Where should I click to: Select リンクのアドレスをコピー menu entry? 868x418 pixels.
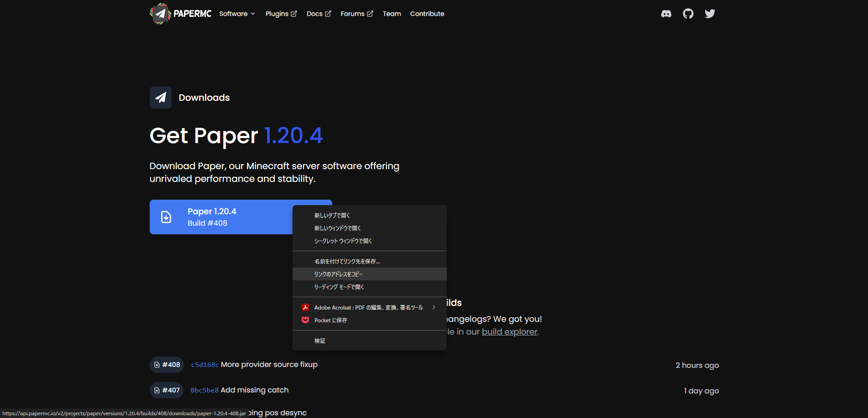click(x=370, y=274)
